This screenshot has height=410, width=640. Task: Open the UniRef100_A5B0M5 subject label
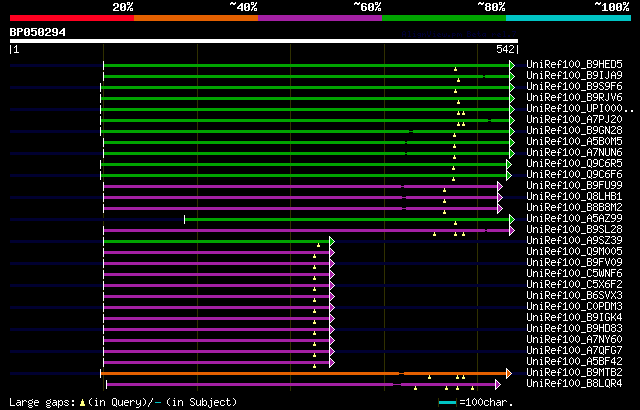(x=574, y=142)
